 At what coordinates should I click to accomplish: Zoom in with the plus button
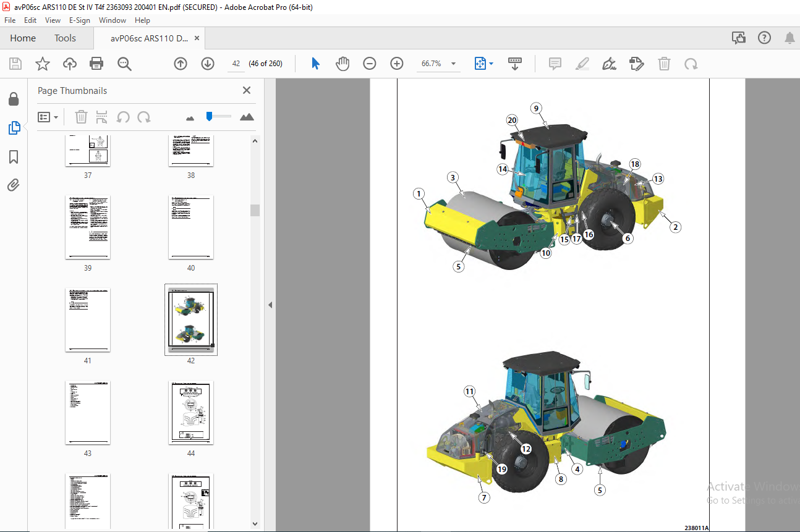coord(397,64)
